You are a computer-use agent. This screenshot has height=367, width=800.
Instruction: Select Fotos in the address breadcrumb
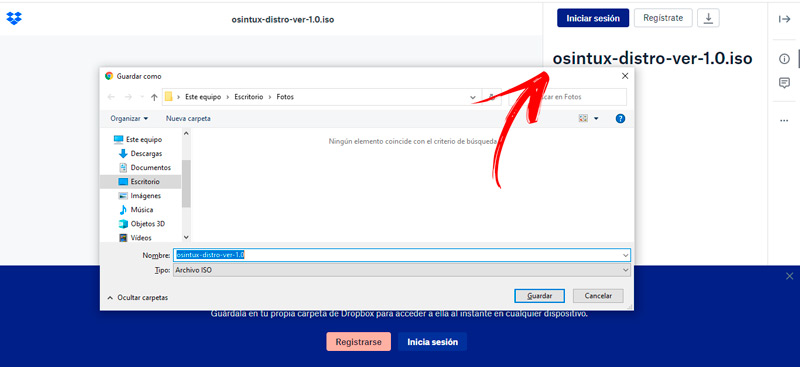[285, 96]
